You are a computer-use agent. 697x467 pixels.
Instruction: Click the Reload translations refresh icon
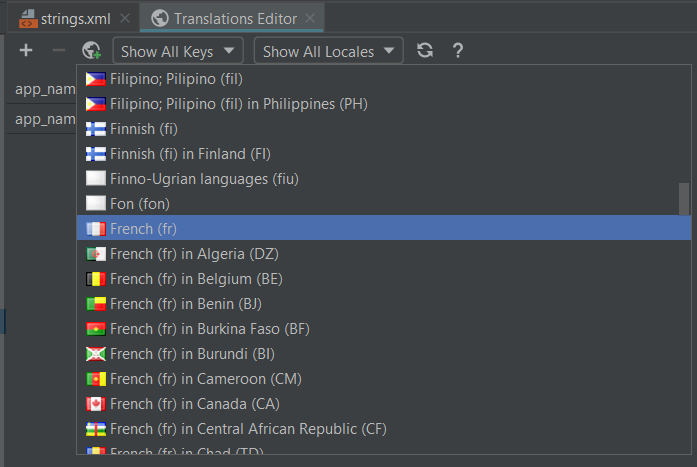[x=425, y=51]
